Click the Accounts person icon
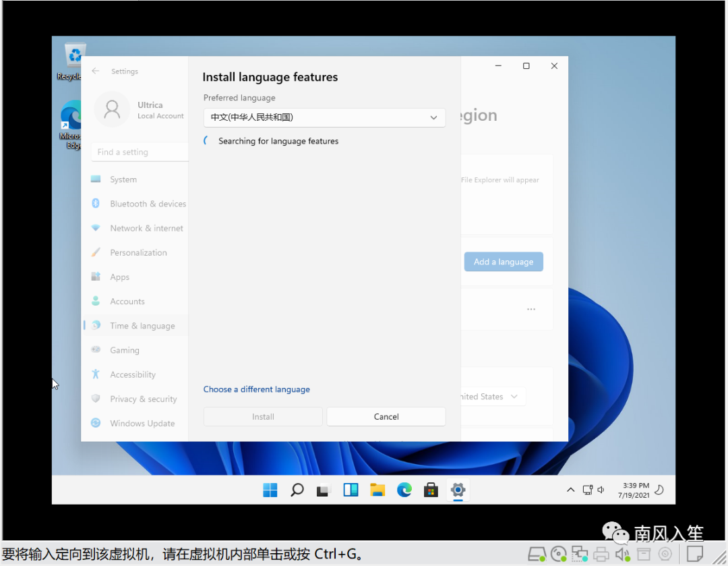Screen dimensions: 728x566 [96, 301]
